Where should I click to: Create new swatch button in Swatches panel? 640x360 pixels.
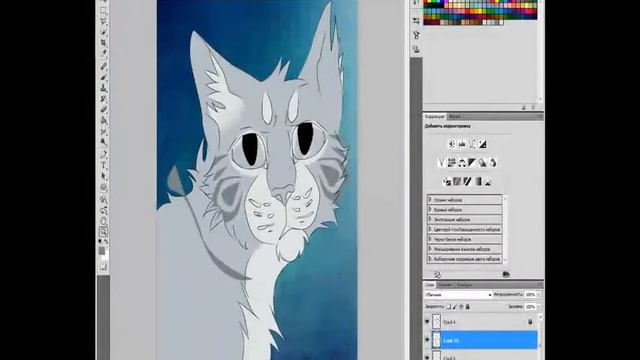524,107
